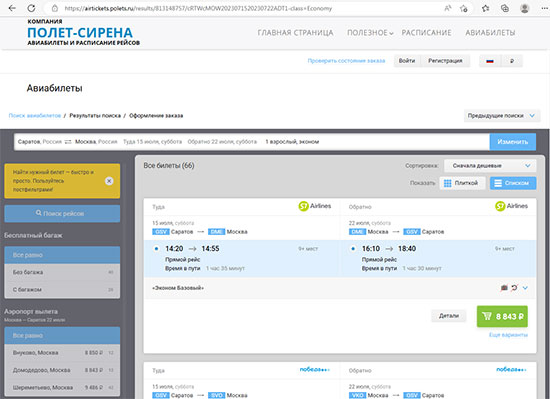The width and height of the screenshot is (550, 399).
Task: Choose ruble currency symbol button
Action: [512, 61]
